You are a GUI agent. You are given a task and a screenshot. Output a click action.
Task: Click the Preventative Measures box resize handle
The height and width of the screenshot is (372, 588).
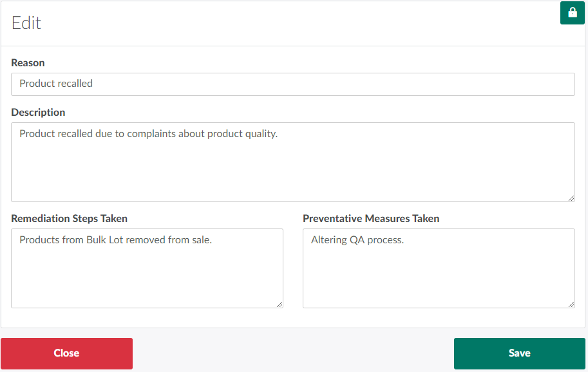click(571, 304)
